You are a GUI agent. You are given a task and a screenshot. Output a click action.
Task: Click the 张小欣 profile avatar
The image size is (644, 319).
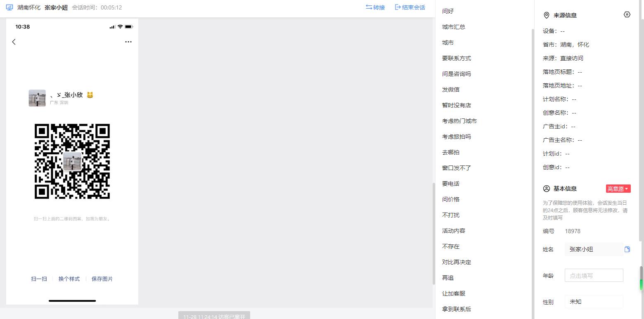37,98
